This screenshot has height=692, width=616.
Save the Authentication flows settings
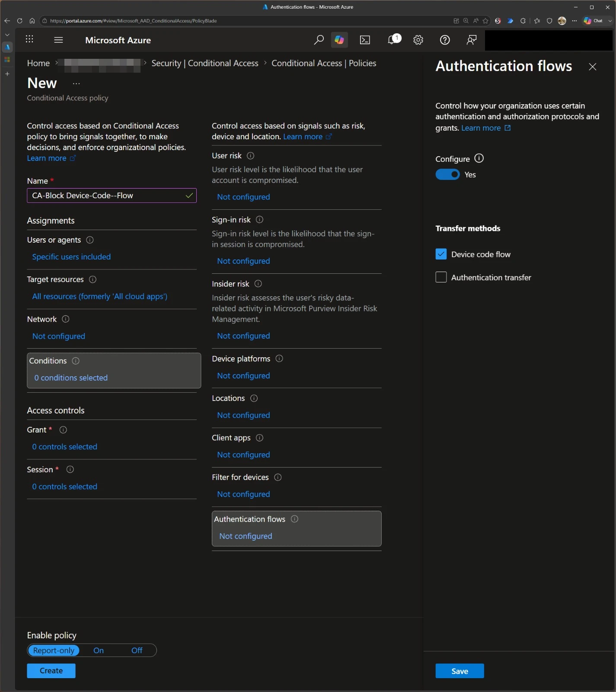click(460, 671)
